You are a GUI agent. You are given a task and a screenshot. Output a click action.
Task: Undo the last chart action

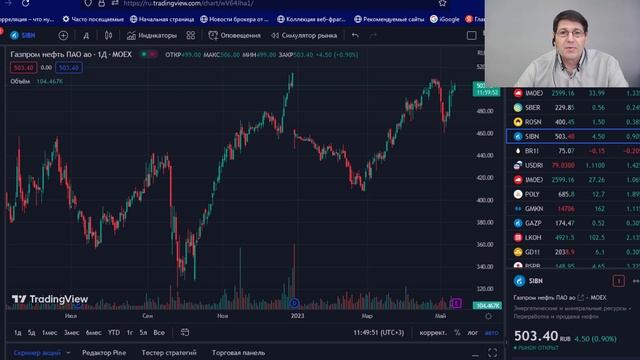(356, 36)
